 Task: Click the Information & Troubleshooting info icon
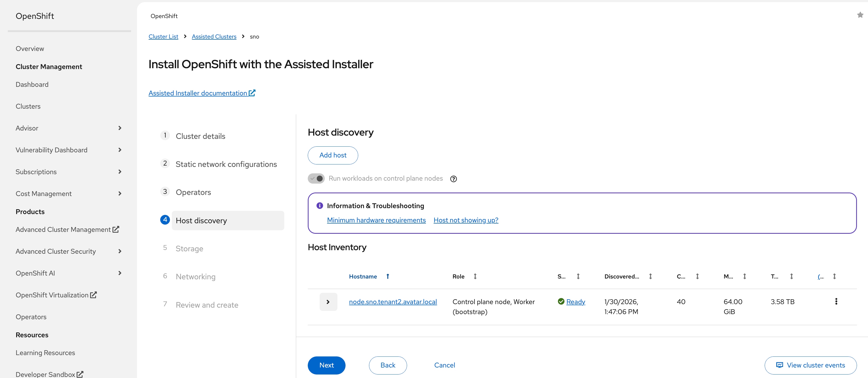click(x=320, y=205)
